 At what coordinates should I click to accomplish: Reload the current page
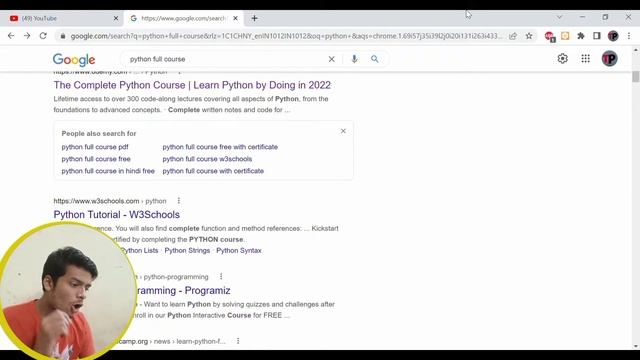click(43, 36)
